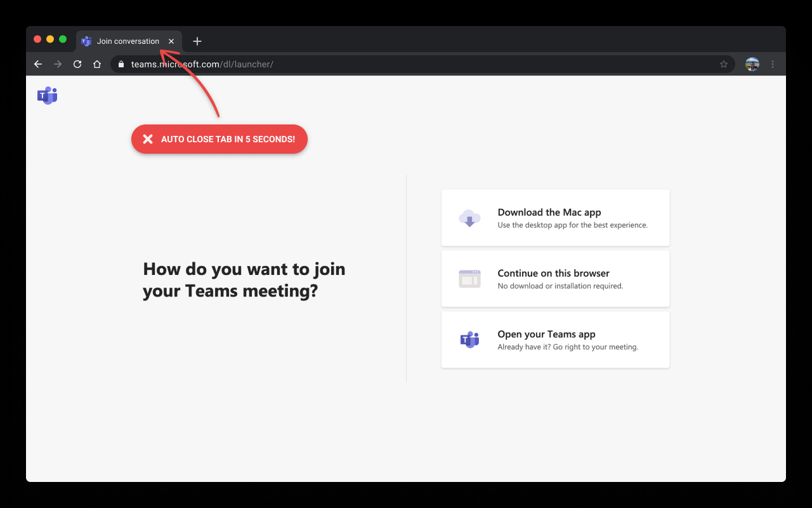Open the Chrome three-dot menu
The image size is (812, 508).
click(x=773, y=64)
